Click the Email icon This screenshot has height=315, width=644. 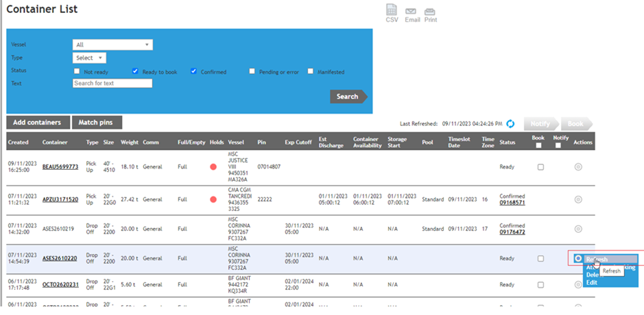tap(412, 12)
